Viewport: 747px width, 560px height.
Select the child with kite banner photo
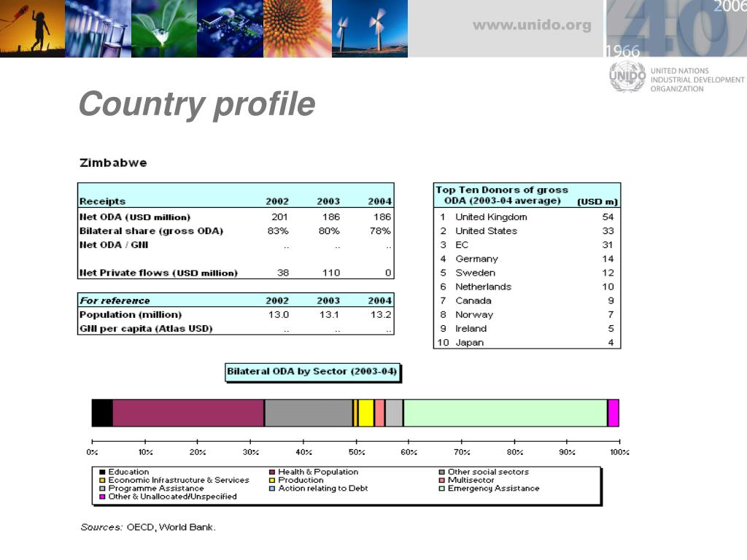(32, 28)
